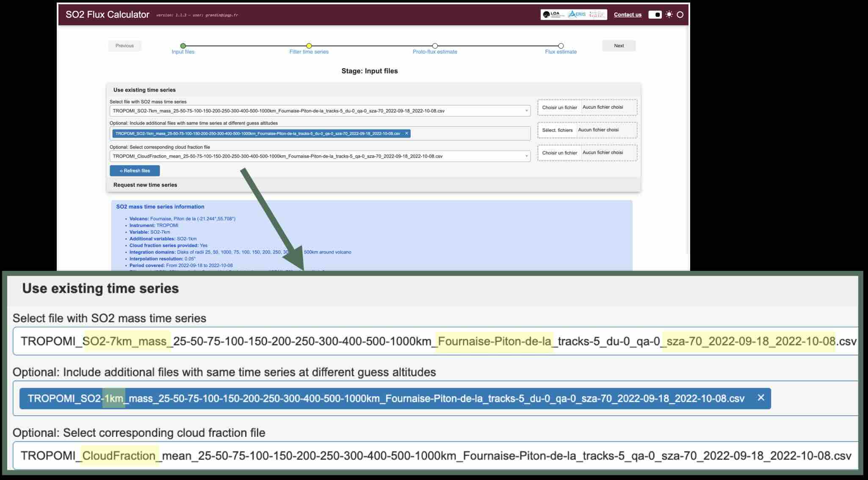This screenshot has height=480, width=868.
Task: Click the Next stage button
Action: (619, 46)
